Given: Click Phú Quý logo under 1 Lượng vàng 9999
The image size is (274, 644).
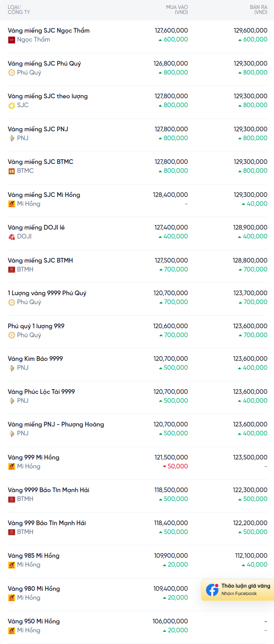Looking at the screenshot, I should tap(12, 302).
